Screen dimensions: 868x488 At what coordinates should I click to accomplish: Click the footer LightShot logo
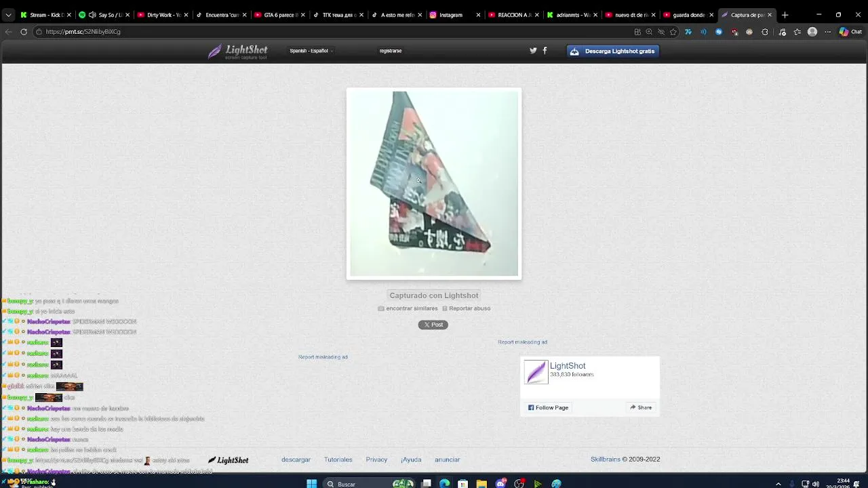point(229,460)
